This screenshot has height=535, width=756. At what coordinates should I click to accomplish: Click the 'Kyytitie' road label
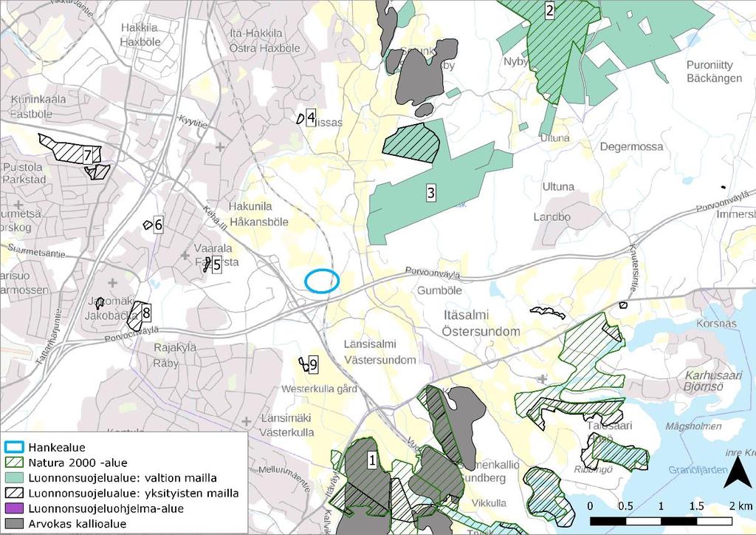click(x=193, y=122)
